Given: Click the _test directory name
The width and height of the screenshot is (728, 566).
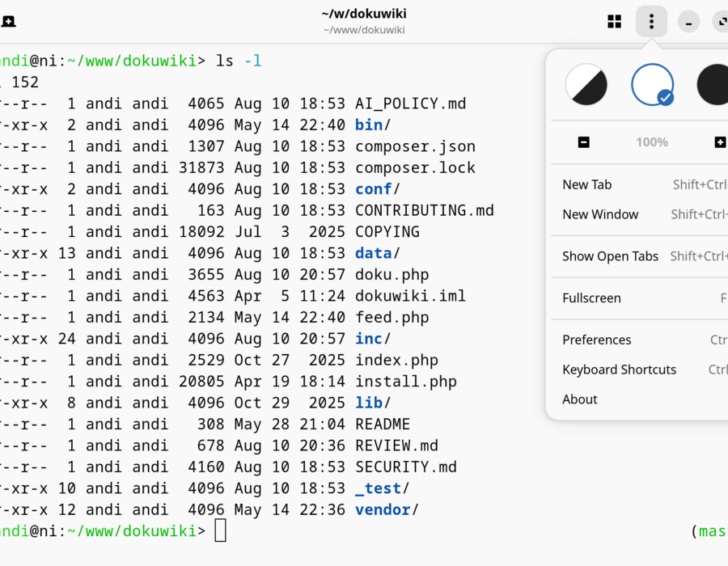Looking at the screenshot, I should [378, 488].
